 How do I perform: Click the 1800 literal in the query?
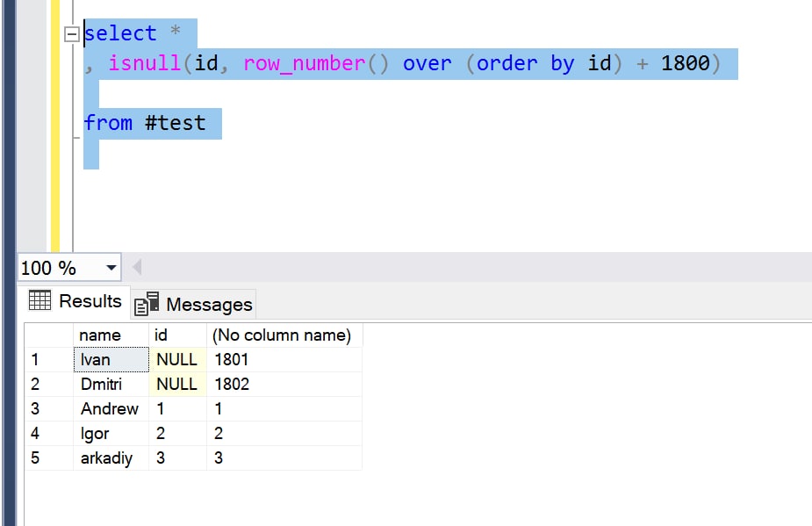click(x=685, y=64)
